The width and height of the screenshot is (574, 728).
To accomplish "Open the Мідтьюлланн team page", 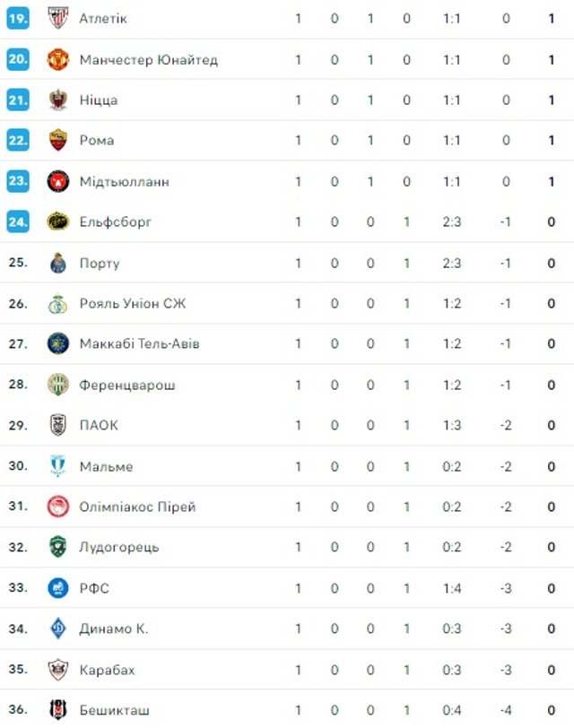I will click(x=124, y=182).
